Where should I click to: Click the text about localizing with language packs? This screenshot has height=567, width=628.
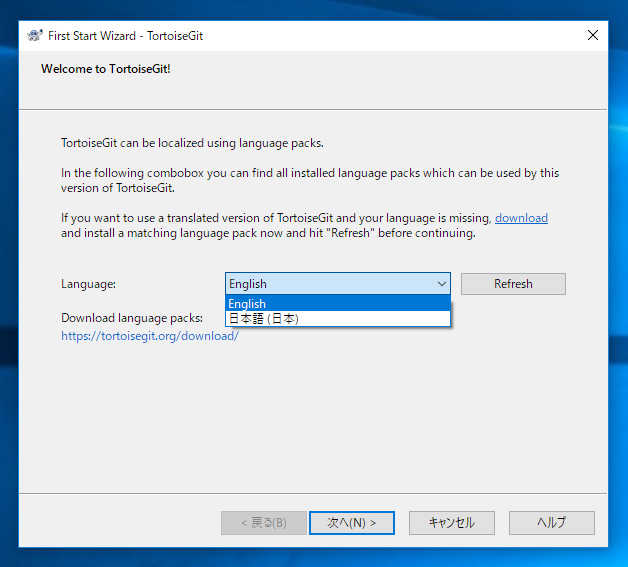[x=192, y=143]
